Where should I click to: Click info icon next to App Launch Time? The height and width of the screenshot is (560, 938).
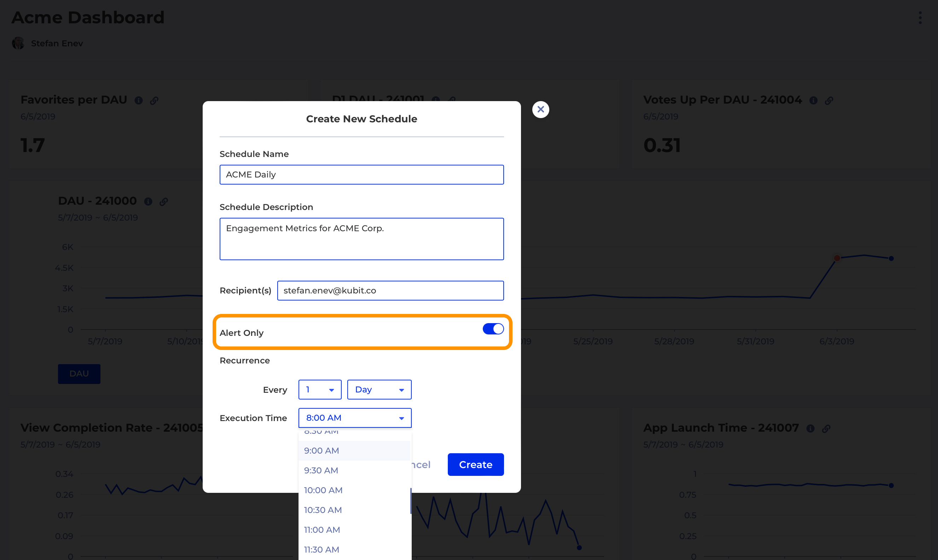[x=810, y=428]
